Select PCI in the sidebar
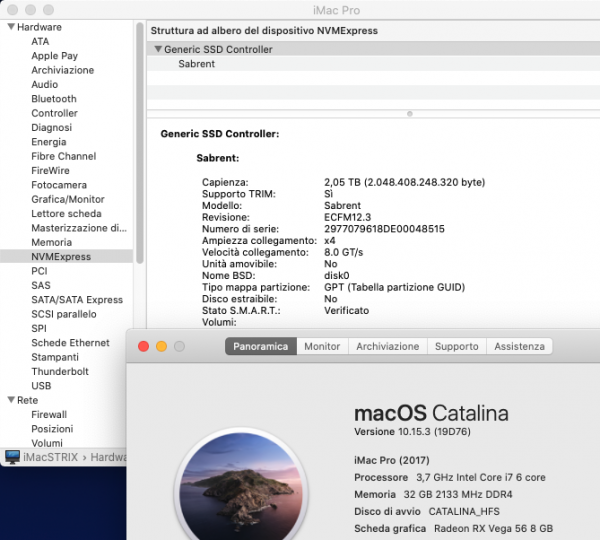Image resolution: width=600 pixels, height=540 pixels. pos(39,271)
